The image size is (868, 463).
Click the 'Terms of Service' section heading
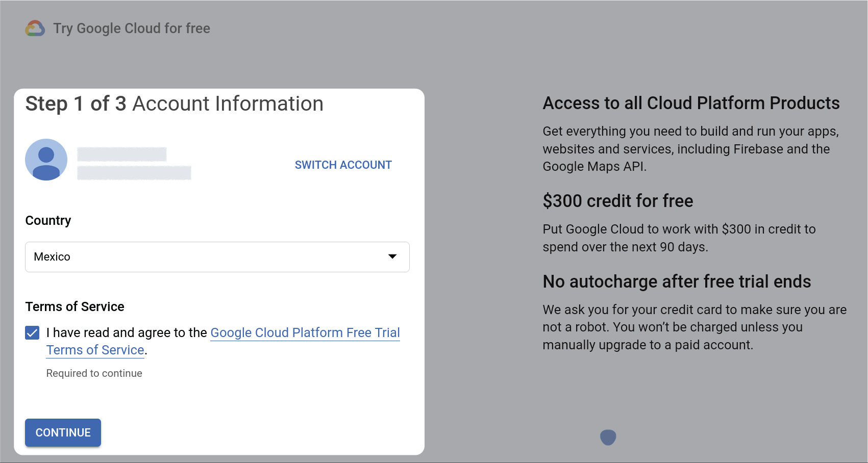75,306
